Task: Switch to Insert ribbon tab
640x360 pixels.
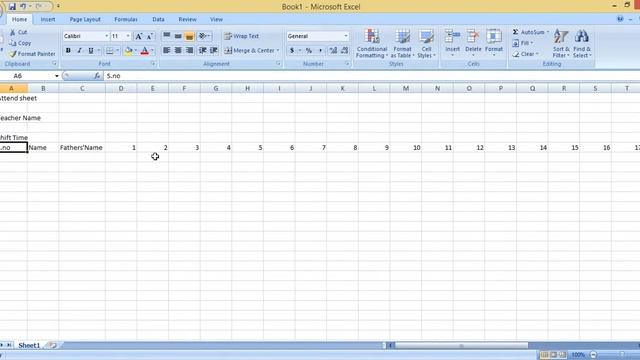Action: click(x=48, y=19)
